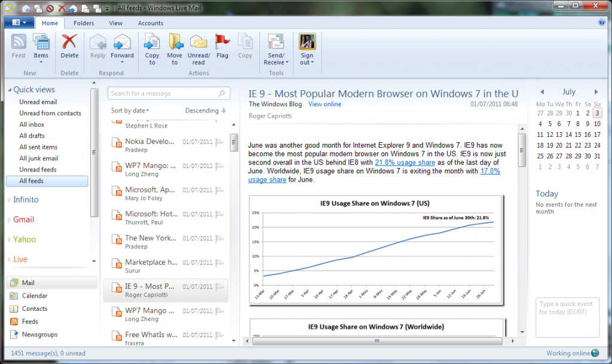Click the Forward message icon
Viewport: 612px width, 364px height.
(122, 43)
